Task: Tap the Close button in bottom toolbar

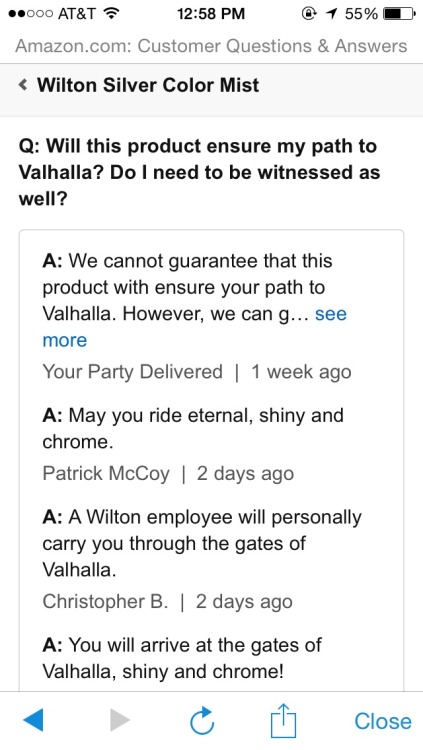Action: point(383,721)
